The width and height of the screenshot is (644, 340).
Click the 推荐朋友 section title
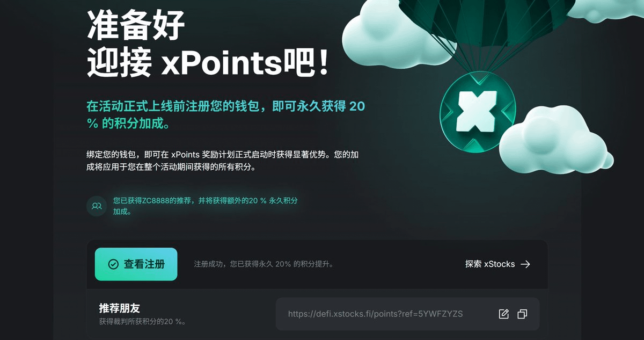tap(120, 308)
